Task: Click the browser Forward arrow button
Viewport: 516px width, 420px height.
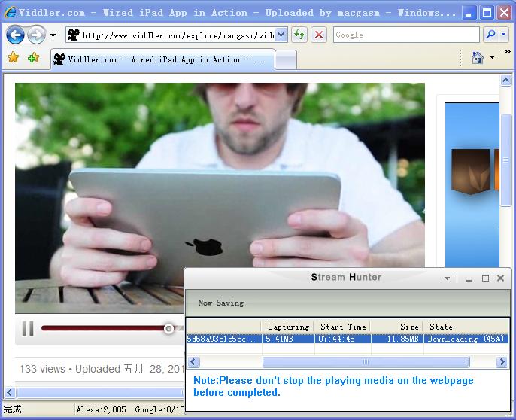Action: [x=36, y=35]
